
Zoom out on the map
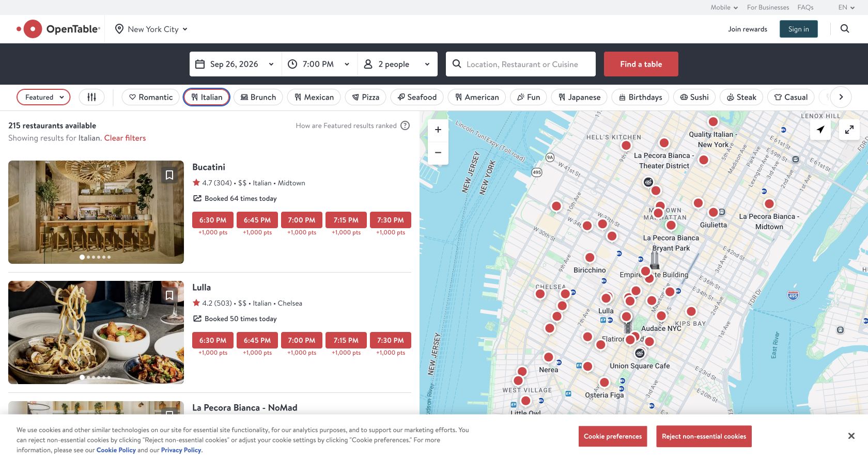pyautogui.click(x=438, y=152)
